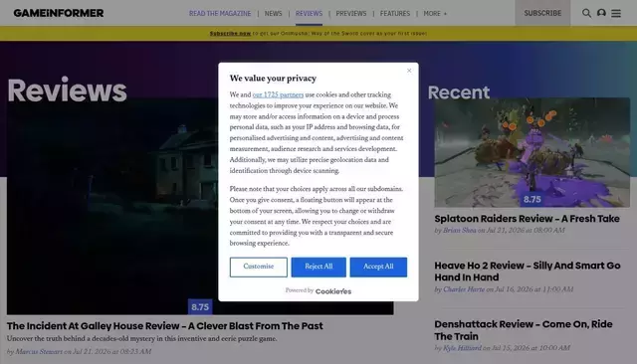The height and width of the screenshot is (364, 637).
Task: Open the 1725 partners link
Action: pos(278,94)
